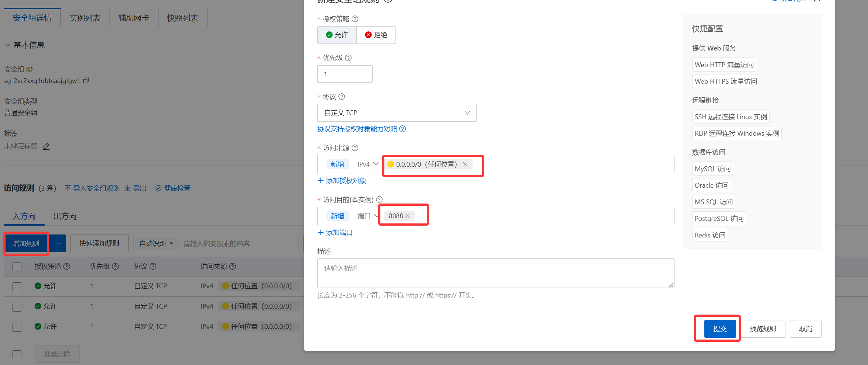Expand the IPv4 source type dropdown
This screenshot has width=868, height=365.
coord(367,164)
